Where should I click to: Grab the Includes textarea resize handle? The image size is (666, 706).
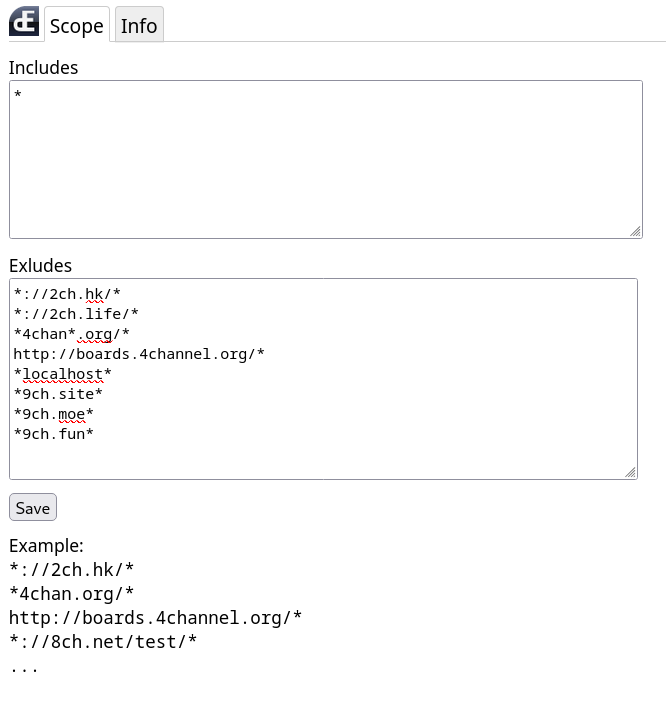[x=635, y=231]
